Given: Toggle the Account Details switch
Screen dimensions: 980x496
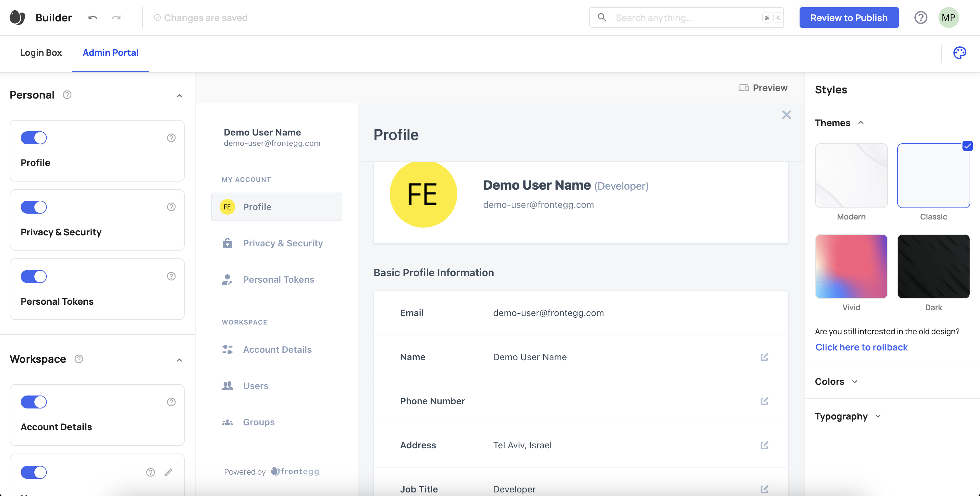Looking at the screenshot, I should pyautogui.click(x=34, y=402).
